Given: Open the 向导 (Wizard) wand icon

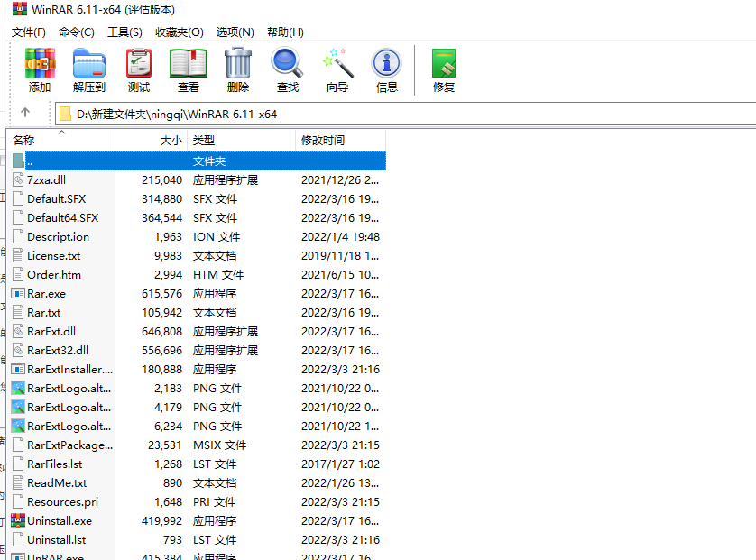Looking at the screenshot, I should point(337,63).
